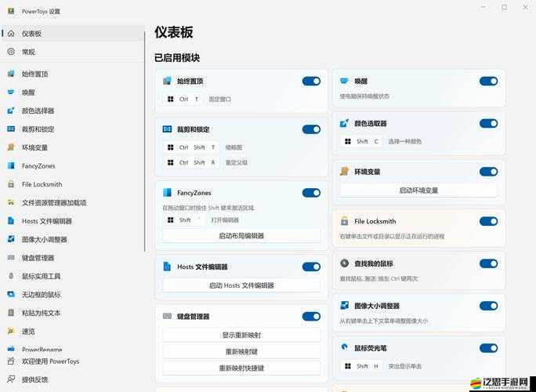Click the 颜色选择器 icon in the sidebar
This screenshot has width=536, height=392.
(11, 111)
